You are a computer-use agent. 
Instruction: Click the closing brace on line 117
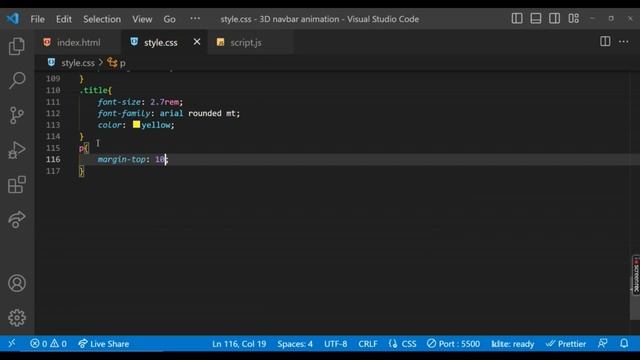coord(82,171)
